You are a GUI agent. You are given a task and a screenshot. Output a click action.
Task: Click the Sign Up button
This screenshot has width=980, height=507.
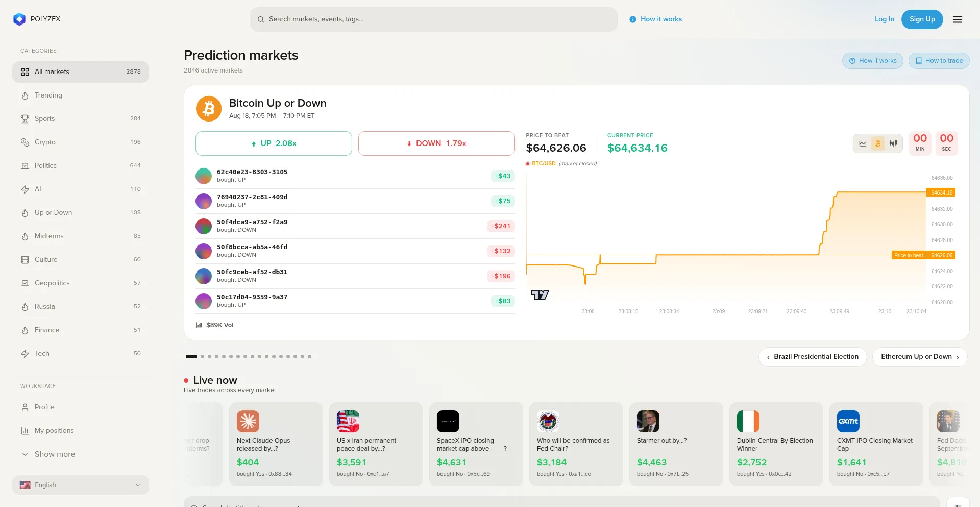click(x=922, y=19)
